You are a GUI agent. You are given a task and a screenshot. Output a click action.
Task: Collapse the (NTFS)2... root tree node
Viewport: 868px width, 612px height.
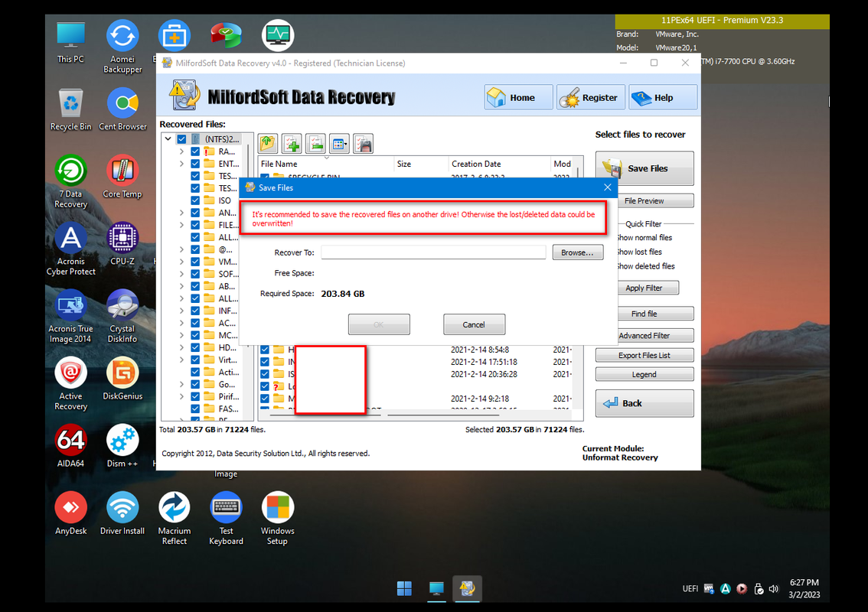pos(168,139)
